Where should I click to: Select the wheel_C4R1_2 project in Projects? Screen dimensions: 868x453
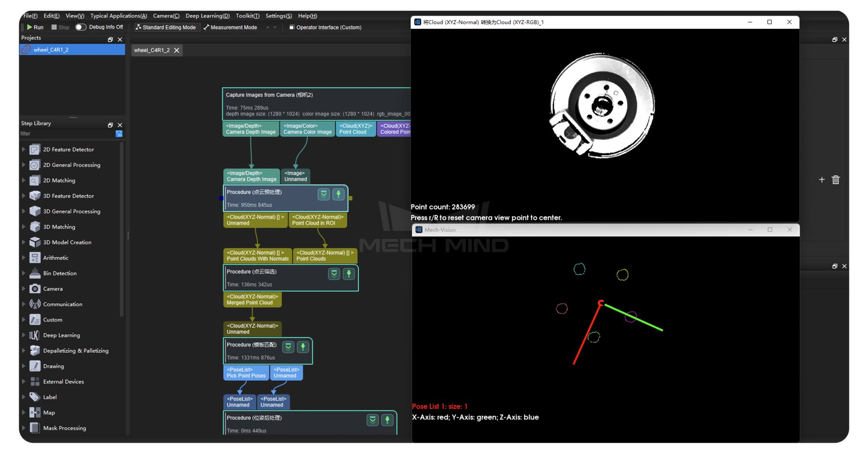(51, 50)
